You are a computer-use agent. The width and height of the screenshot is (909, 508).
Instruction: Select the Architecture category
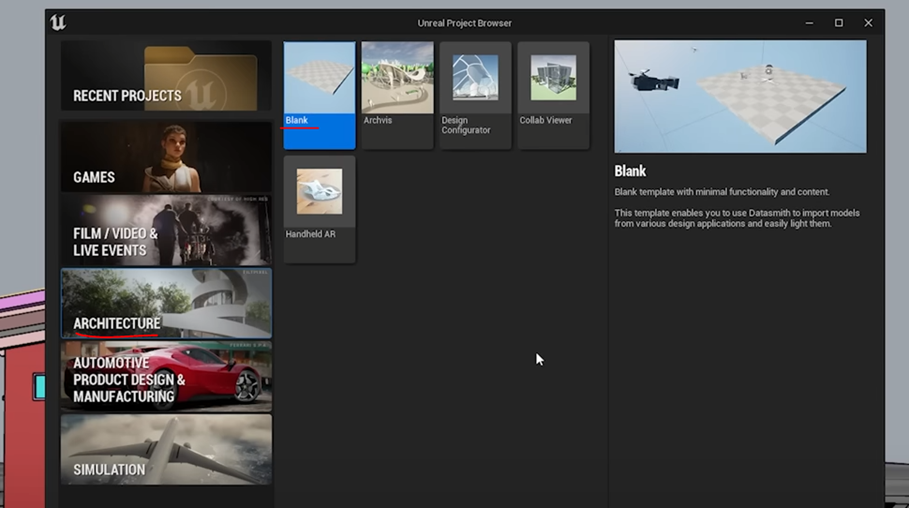tap(166, 303)
